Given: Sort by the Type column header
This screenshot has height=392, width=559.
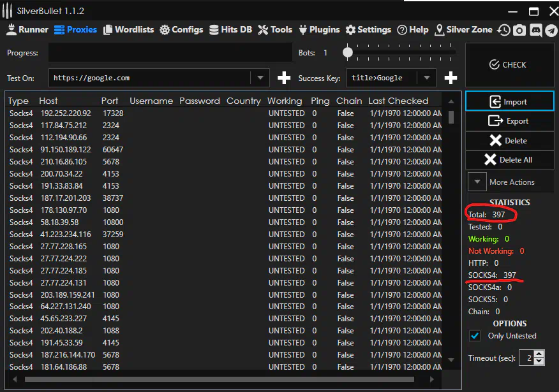Looking at the screenshot, I should [x=18, y=101].
